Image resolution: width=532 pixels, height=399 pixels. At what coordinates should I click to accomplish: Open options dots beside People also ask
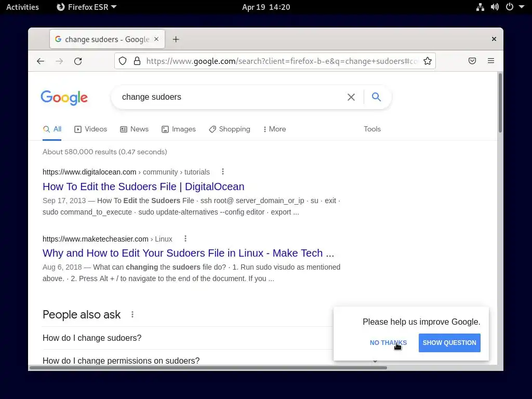(x=132, y=314)
